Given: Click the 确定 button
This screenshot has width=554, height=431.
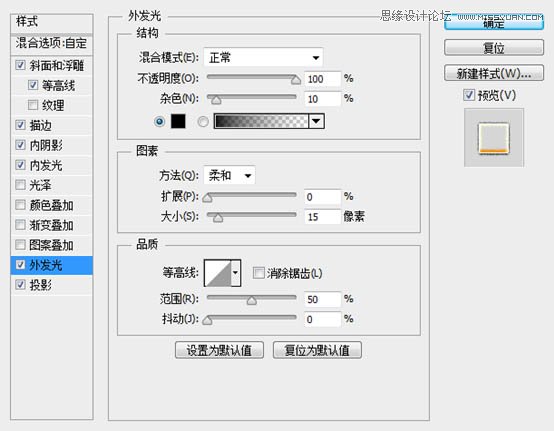Looking at the screenshot, I should 494,23.
